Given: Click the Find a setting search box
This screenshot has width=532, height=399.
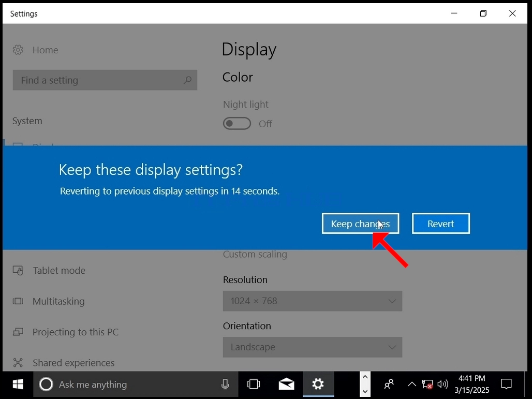Looking at the screenshot, I should tap(105, 80).
